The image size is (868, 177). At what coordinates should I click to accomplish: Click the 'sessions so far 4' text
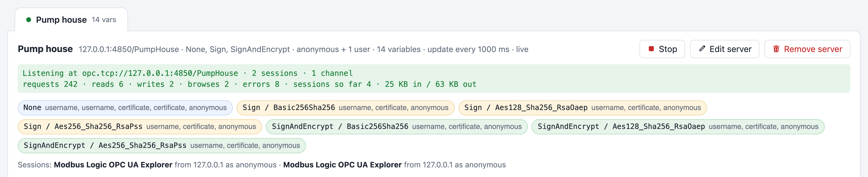[332, 84]
